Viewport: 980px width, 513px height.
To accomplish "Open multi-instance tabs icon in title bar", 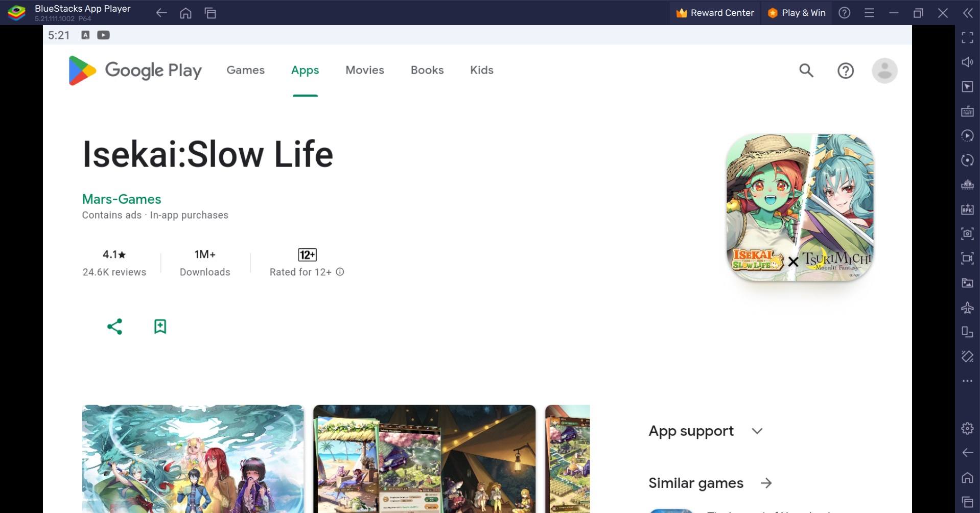I will [x=211, y=13].
